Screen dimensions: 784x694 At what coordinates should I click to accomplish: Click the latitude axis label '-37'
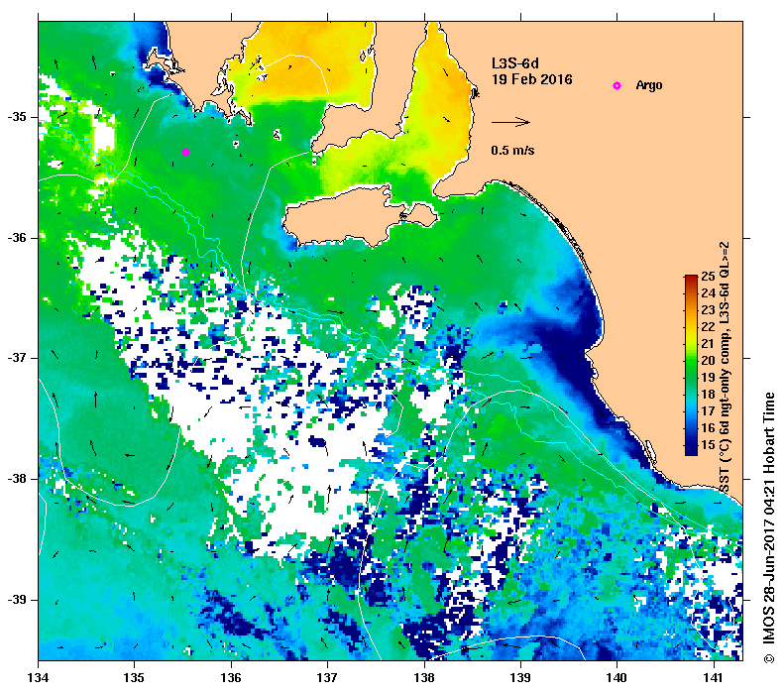[x=17, y=358]
